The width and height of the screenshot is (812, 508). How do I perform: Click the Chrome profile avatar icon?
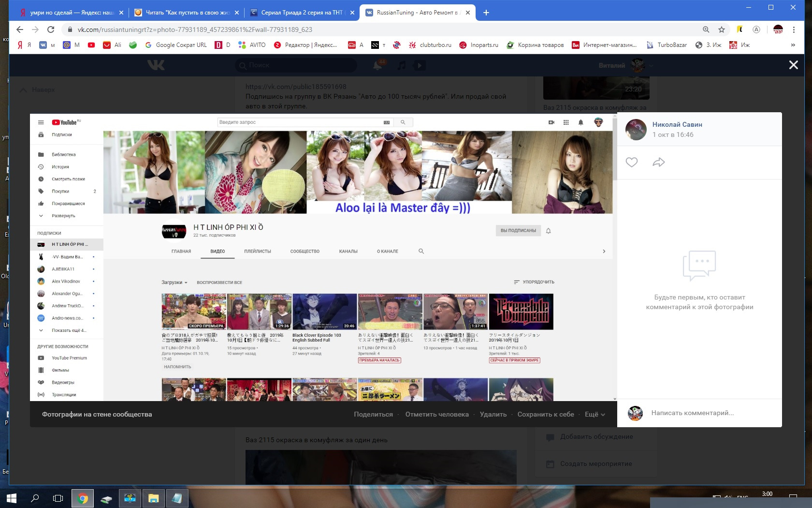click(x=778, y=30)
